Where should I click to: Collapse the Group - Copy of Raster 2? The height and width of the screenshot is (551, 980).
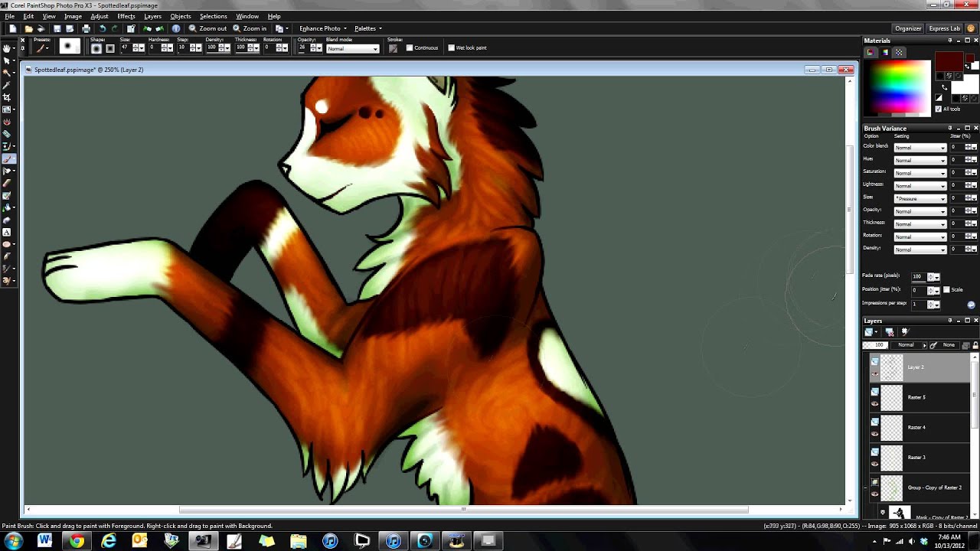click(x=867, y=487)
